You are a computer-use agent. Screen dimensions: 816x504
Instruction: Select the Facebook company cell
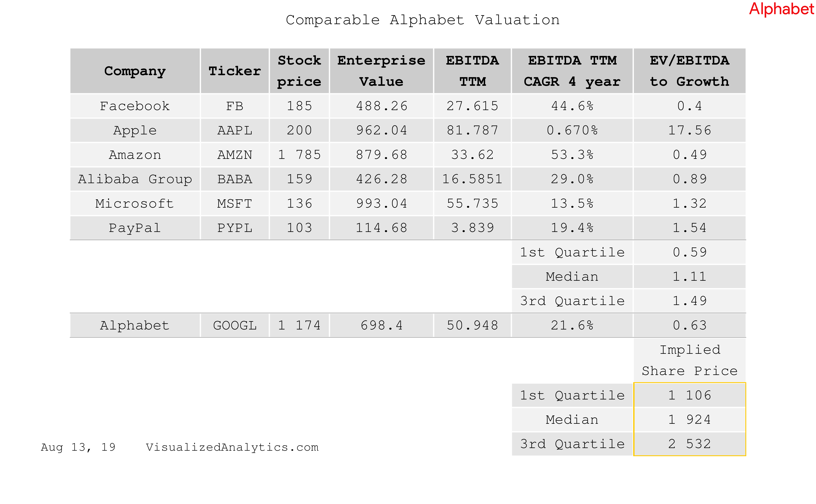point(135,106)
